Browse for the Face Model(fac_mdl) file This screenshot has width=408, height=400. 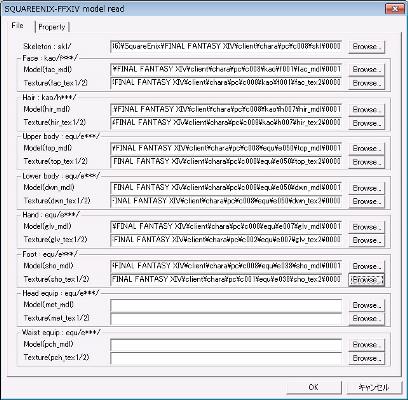pyautogui.click(x=366, y=69)
